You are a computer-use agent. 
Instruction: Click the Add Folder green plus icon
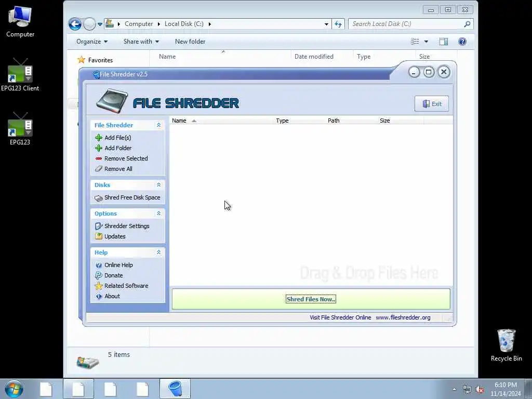tap(99, 148)
